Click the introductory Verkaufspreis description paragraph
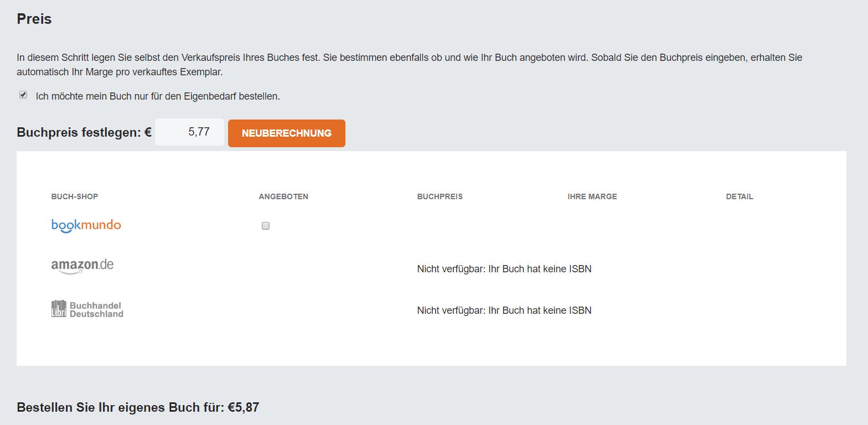 (x=410, y=65)
